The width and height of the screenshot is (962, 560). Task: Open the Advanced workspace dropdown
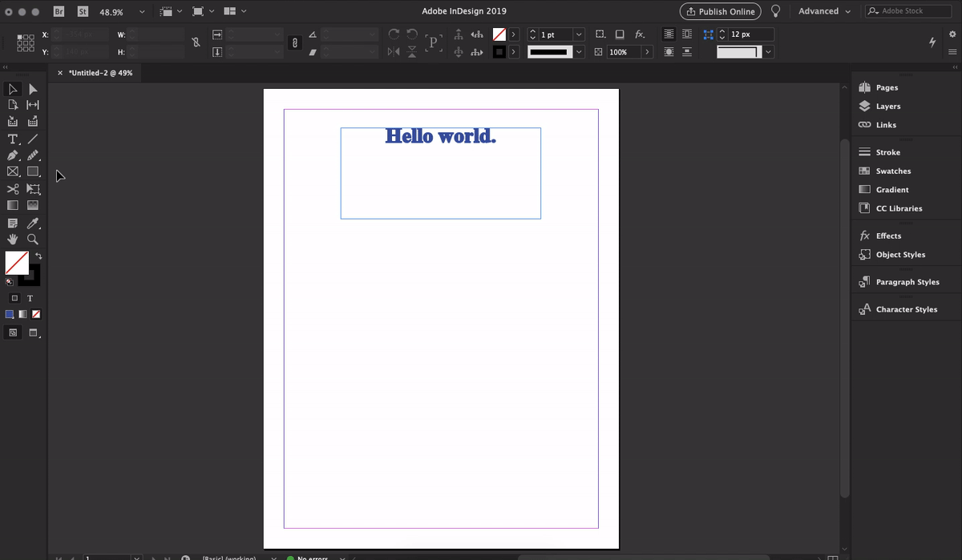click(x=824, y=11)
